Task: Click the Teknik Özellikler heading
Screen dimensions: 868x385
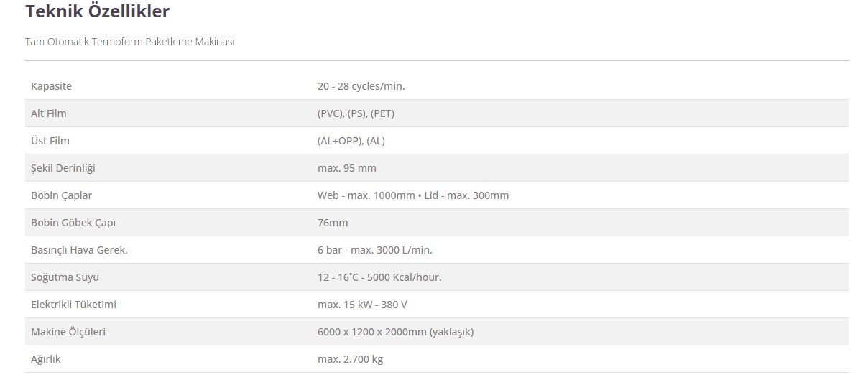Action: point(97,11)
